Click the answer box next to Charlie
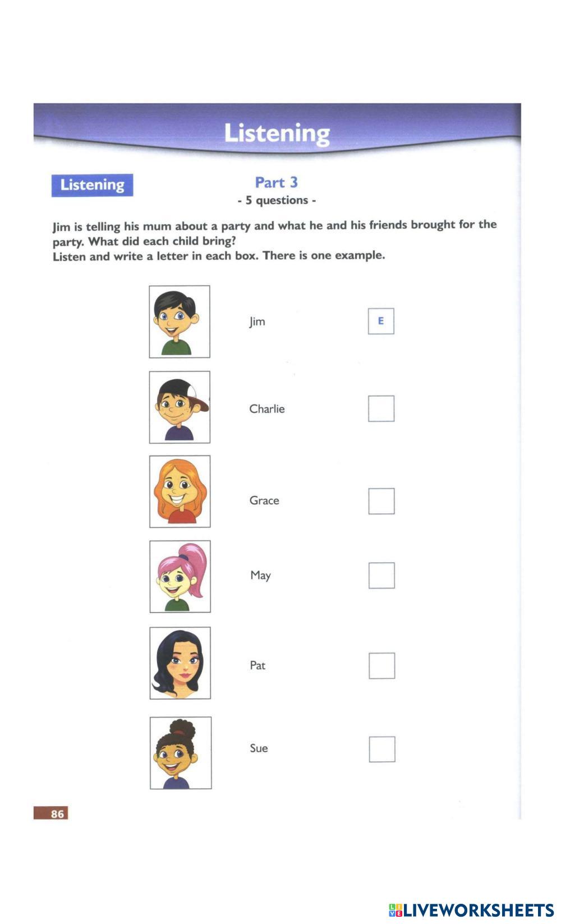The image size is (561, 924). (381, 408)
